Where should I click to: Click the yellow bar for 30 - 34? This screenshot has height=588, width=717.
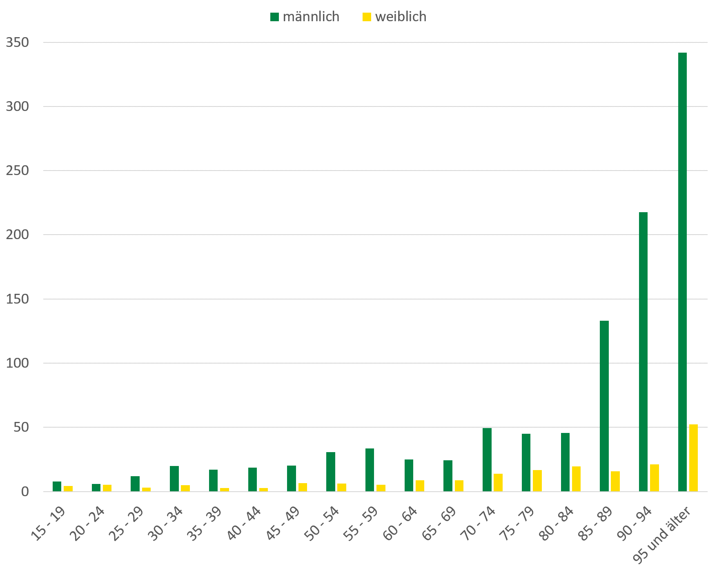pyautogui.click(x=185, y=488)
